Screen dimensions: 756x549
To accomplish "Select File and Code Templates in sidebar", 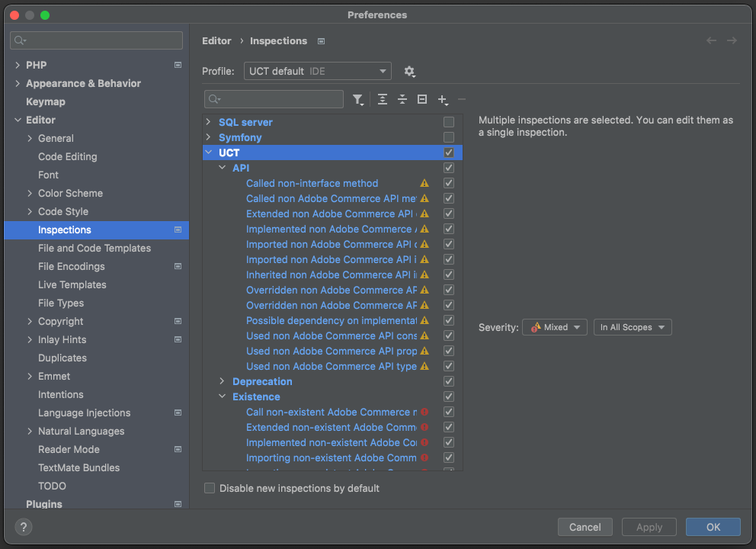I will coord(94,248).
